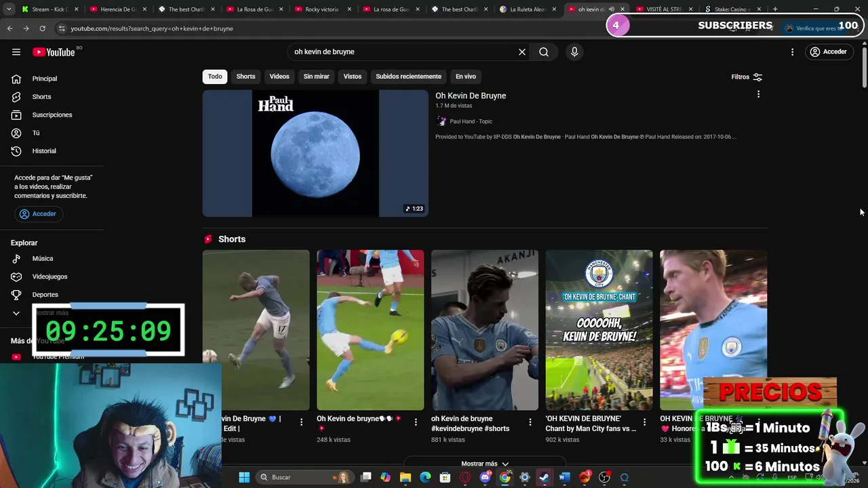This screenshot has height=488, width=868.
Task: Open the Oh Kevin De Bruyne video title
Action: (x=471, y=96)
